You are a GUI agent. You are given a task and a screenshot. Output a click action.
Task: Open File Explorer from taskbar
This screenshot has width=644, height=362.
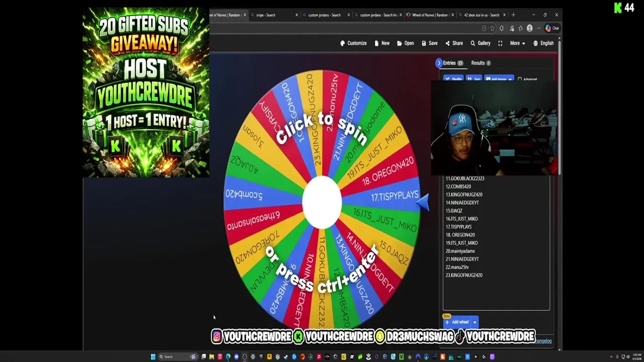click(212, 357)
